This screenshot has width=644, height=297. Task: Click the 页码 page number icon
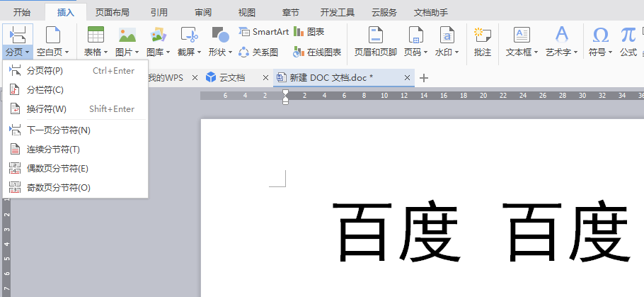tap(415, 35)
